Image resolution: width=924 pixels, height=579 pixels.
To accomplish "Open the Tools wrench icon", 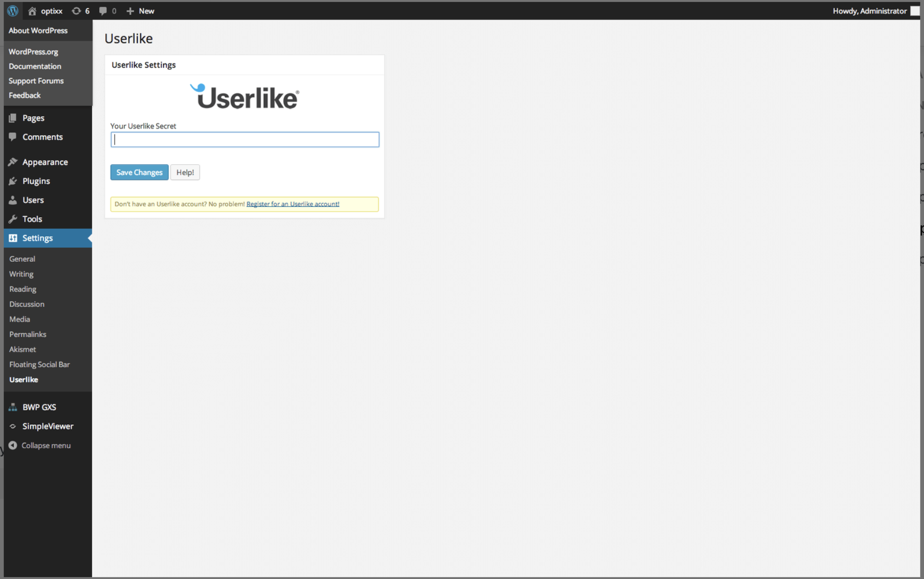I will 13,218.
